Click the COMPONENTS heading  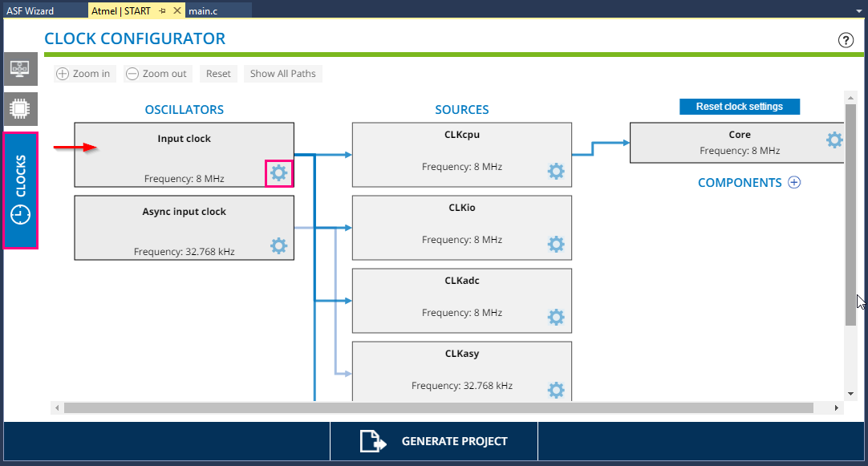(x=740, y=183)
